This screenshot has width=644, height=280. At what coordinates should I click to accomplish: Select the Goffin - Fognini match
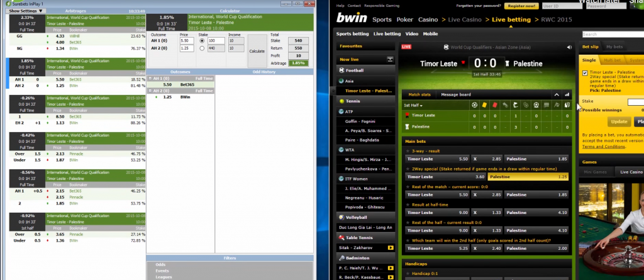click(x=360, y=121)
